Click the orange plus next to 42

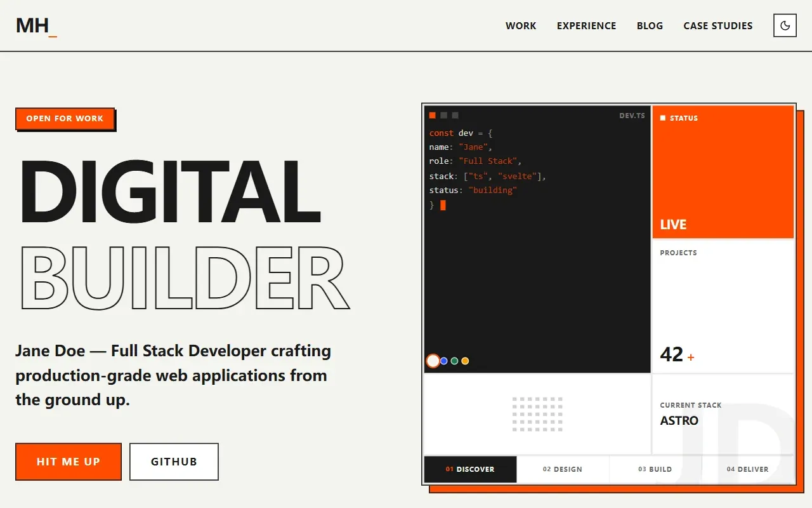coord(691,358)
